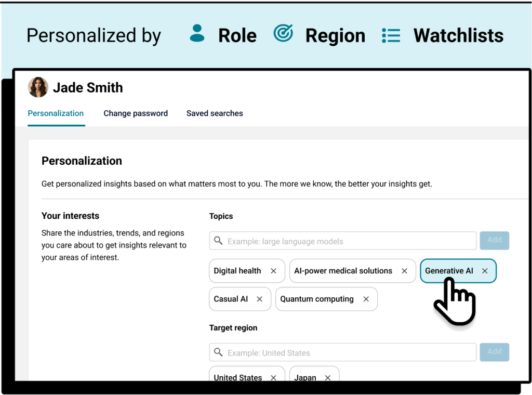Click the search icon in Topics field
The width and height of the screenshot is (532, 395).
click(x=218, y=241)
